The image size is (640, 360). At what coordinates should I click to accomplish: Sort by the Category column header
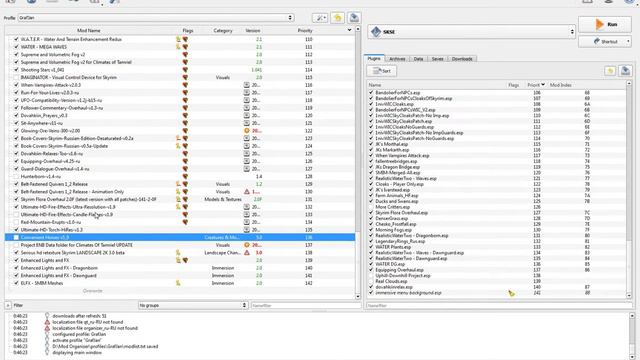point(222,31)
